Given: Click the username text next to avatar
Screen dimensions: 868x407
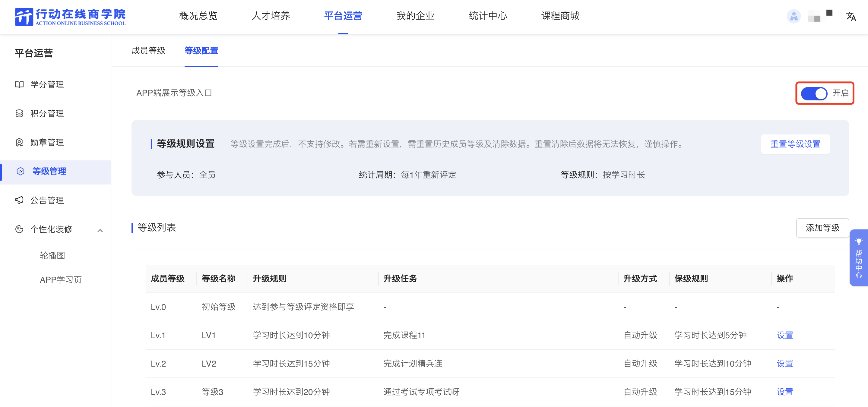Looking at the screenshot, I should click(820, 16).
